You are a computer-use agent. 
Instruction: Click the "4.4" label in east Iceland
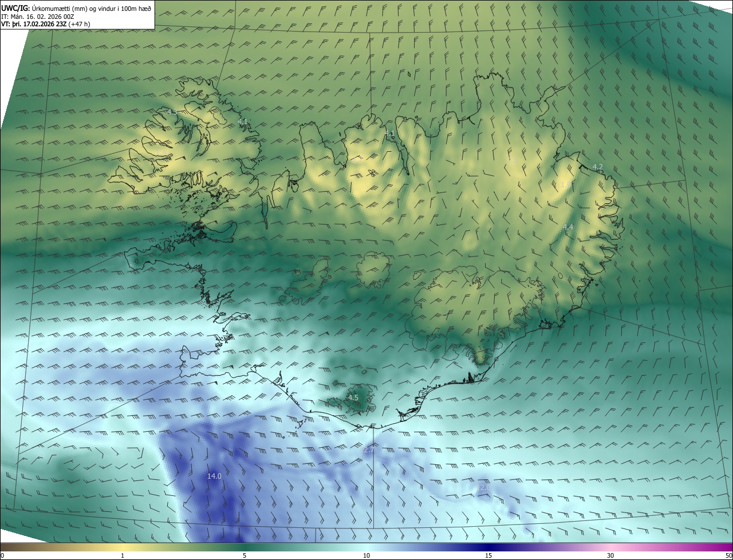[568, 227]
